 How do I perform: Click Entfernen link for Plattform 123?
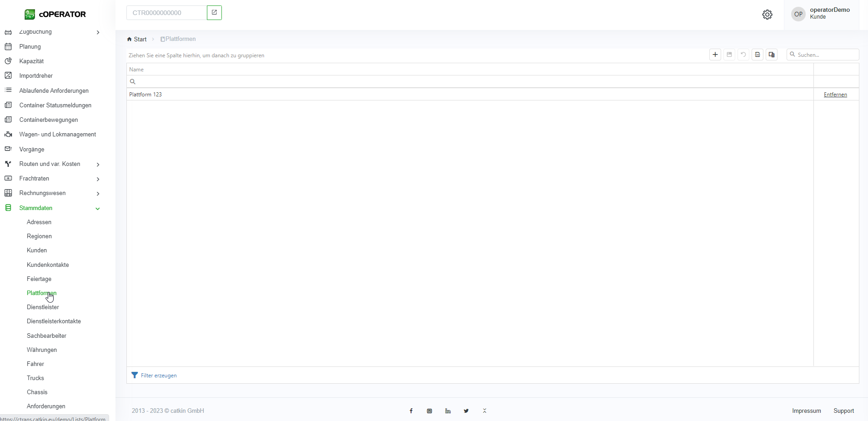[835, 95]
